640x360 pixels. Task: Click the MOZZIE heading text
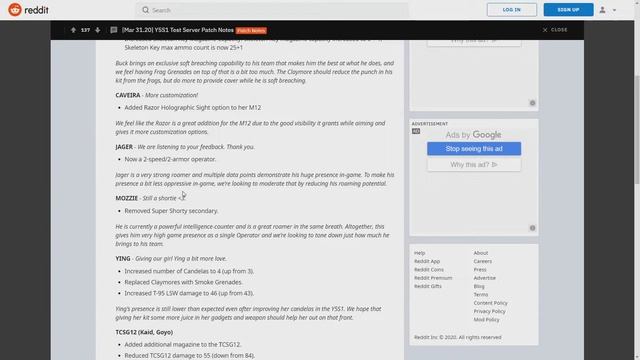(x=127, y=198)
